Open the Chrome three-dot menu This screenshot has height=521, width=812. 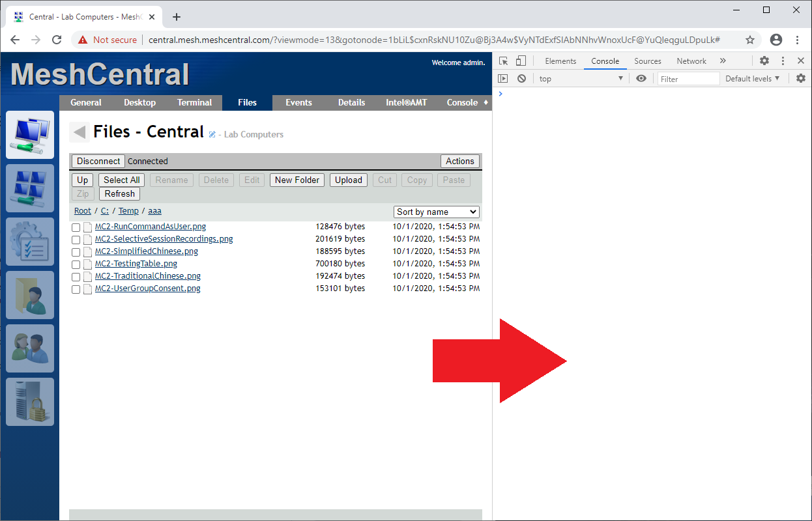[798, 40]
